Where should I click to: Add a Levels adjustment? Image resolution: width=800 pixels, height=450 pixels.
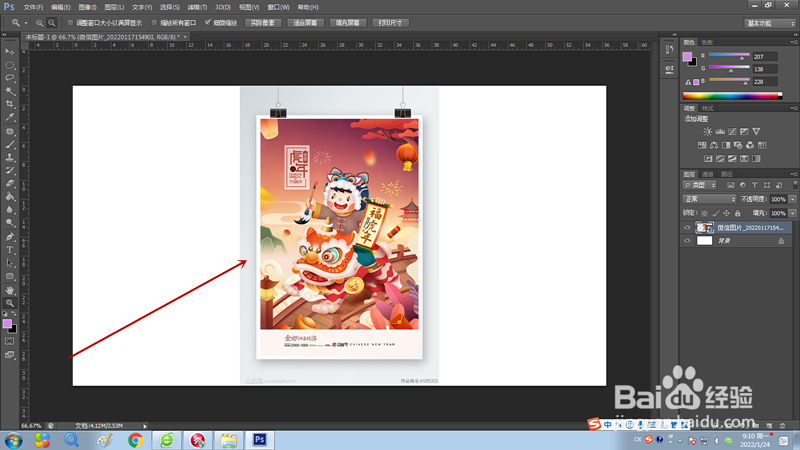point(720,132)
